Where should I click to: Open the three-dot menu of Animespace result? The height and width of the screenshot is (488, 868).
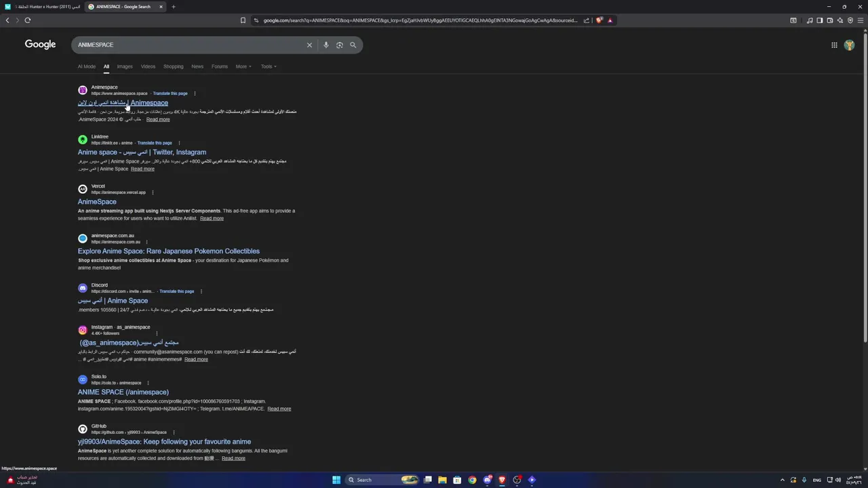click(195, 94)
